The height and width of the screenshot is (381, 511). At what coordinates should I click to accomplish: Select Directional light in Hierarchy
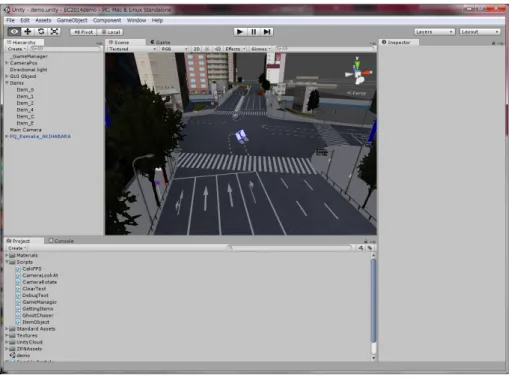click(28, 70)
